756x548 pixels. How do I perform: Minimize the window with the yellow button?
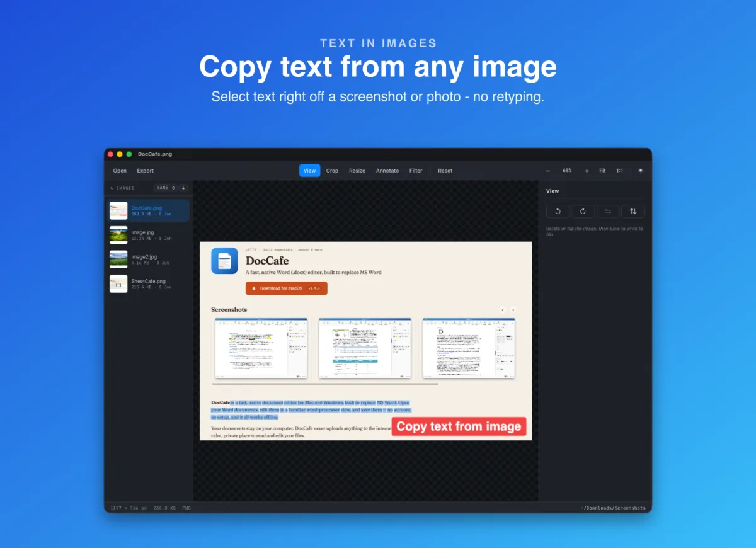pos(120,154)
